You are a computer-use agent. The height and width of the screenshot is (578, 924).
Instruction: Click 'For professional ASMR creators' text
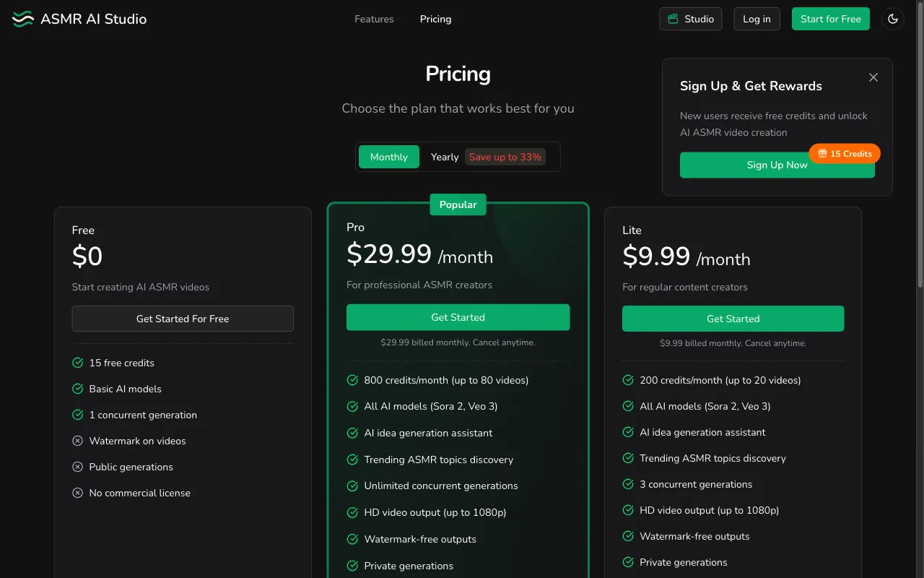[x=419, y=285]
